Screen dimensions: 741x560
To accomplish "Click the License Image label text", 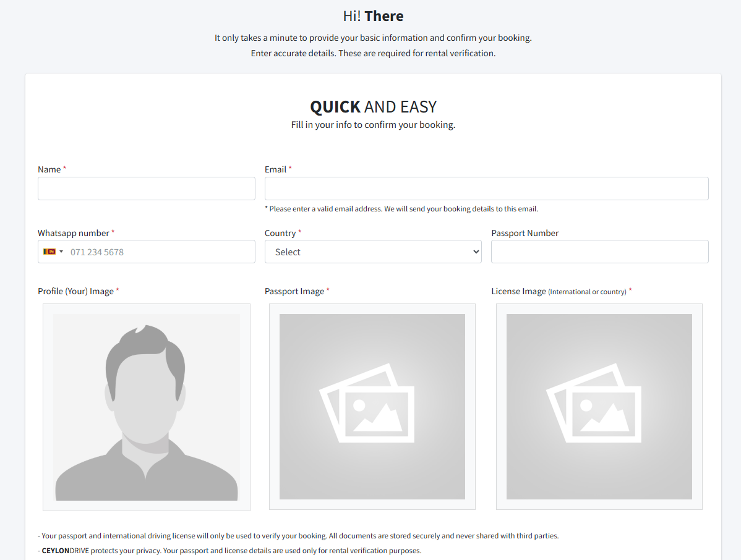I will pyautogui.click(x=518, y=291).
